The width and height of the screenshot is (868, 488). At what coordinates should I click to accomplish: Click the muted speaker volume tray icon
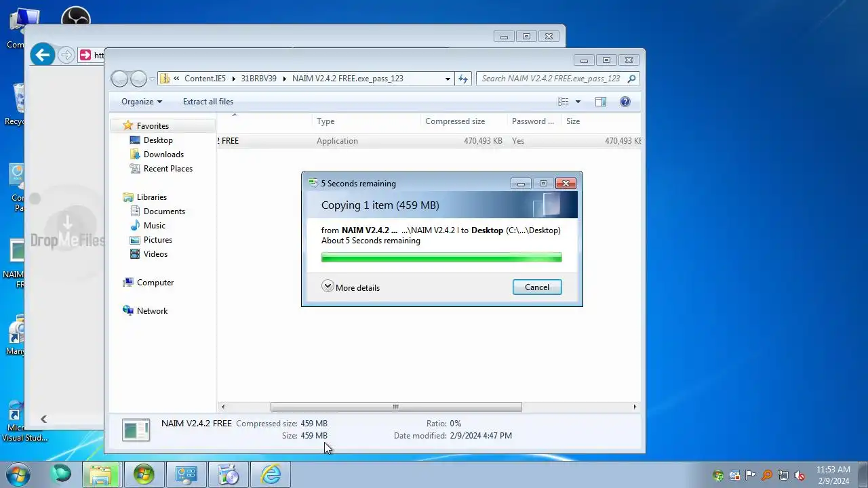[x=800, y=475]
